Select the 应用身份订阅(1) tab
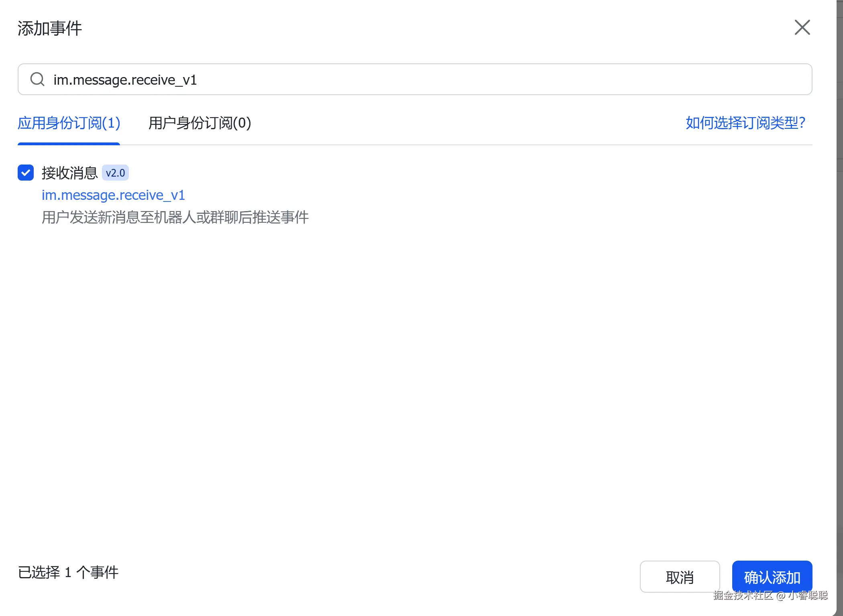The height and width of the screenshot is (616, 843). (69, 123)
